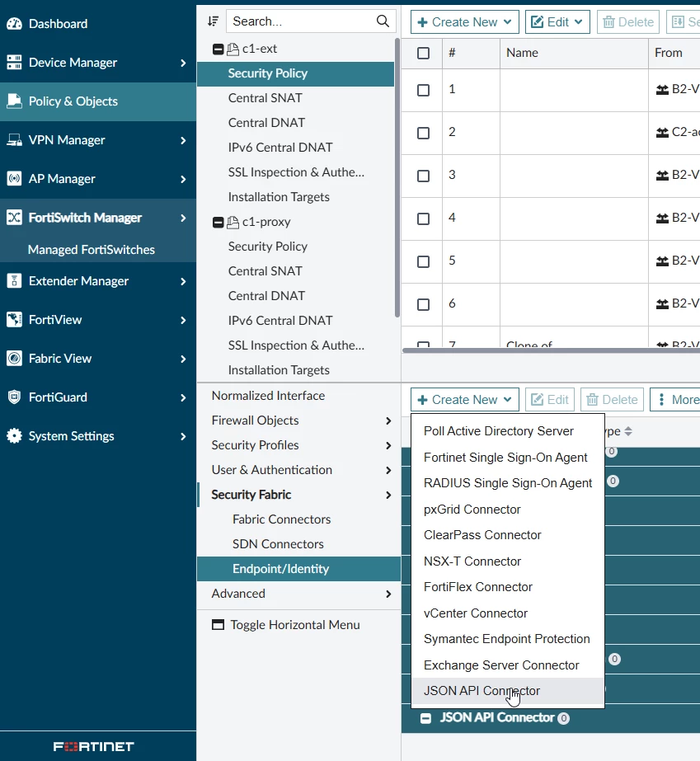Click the upper Delete button

pos(628,21)
